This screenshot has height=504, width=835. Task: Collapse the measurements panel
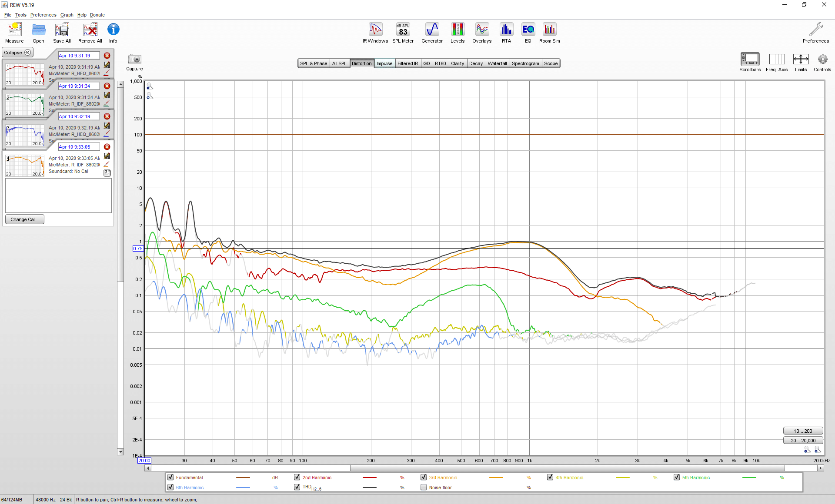coord(17,53)
